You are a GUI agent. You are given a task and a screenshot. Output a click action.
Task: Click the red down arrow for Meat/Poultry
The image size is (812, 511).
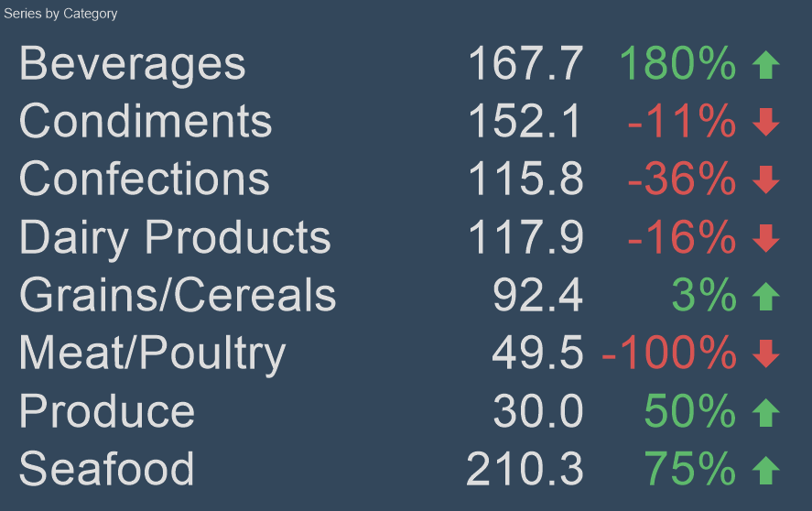(x=765, y=353)
